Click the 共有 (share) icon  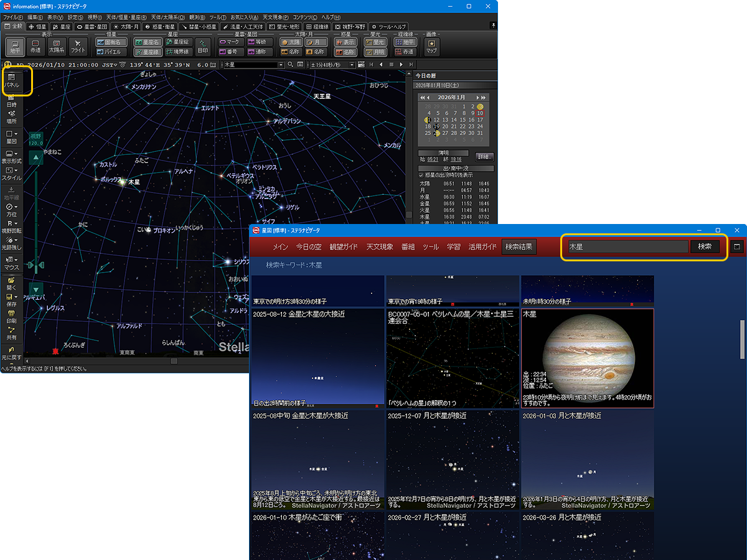click(x=12, y=333)
